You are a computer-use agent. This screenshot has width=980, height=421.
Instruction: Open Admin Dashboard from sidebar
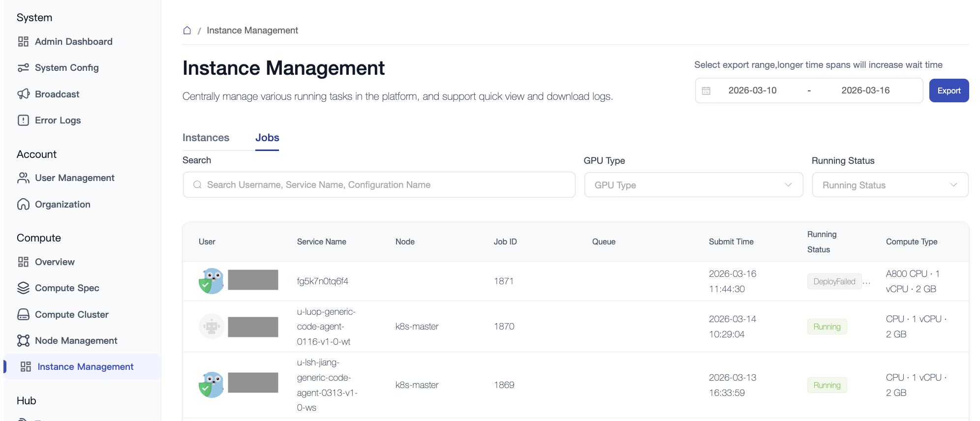click(x=73, y=42)
